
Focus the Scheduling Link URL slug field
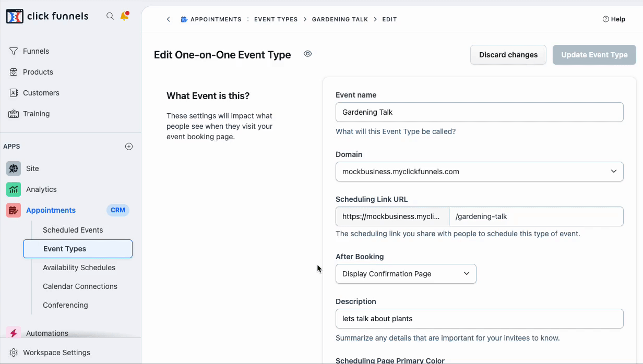[x=536, y=216]
